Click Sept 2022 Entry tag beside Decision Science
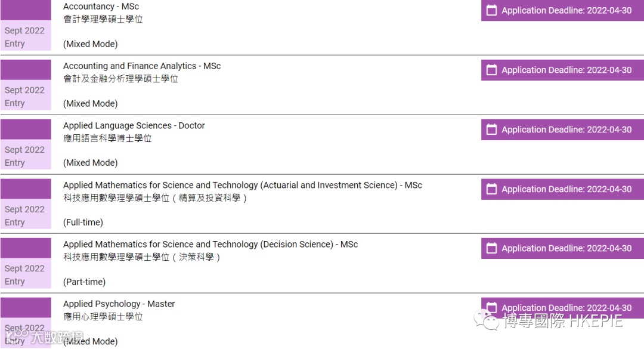644x349 pixels. [25, 274]
